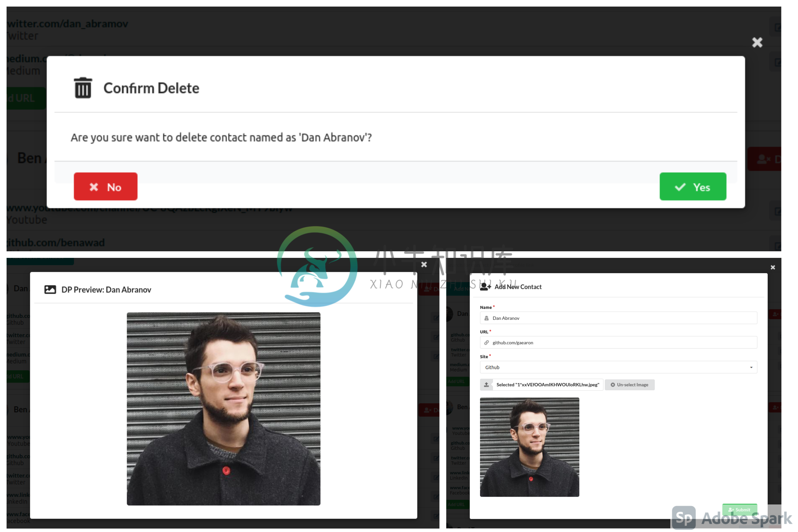Click Un-select Image button
This screenshot has height=532, width=798.
coord(629,385)
